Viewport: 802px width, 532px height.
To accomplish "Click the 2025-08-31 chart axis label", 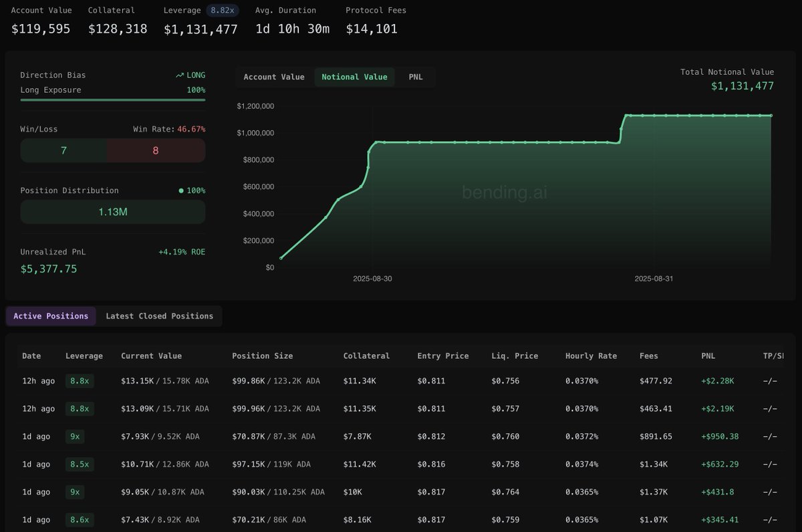I will (x=654, y=279).
